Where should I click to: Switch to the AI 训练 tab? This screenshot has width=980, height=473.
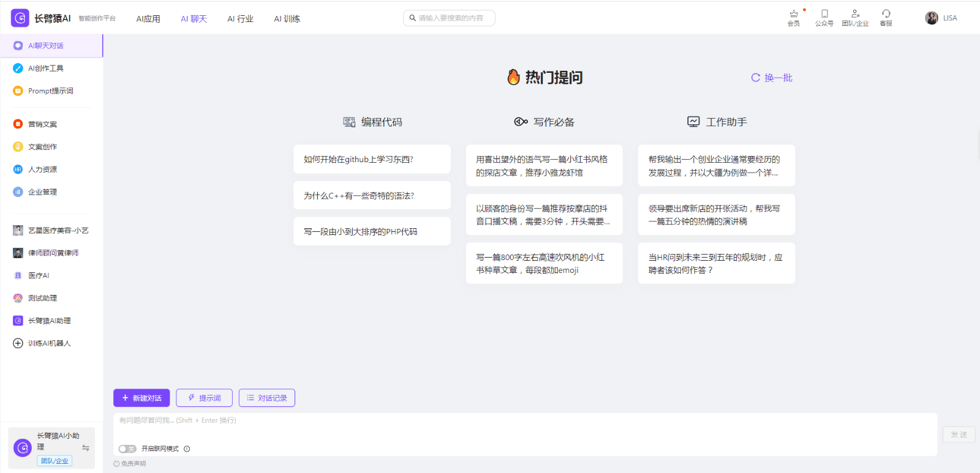pos(287,19)
